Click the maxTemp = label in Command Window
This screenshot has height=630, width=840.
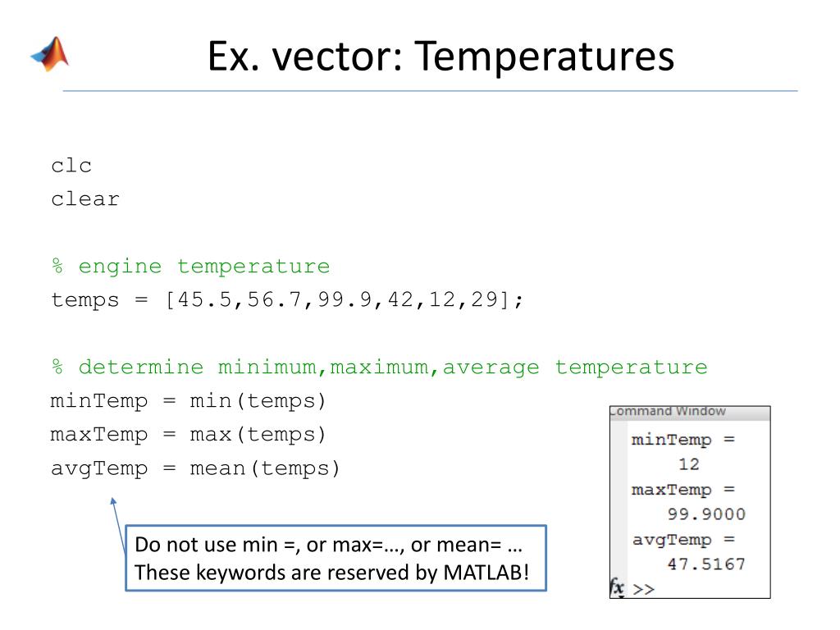pyautogui.click(x=683, y=490)
